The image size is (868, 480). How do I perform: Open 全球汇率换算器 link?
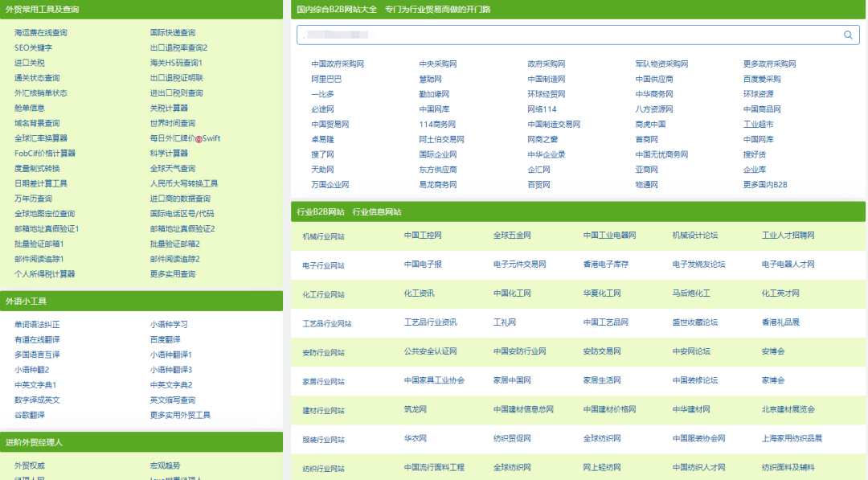[x=41, y=137]
